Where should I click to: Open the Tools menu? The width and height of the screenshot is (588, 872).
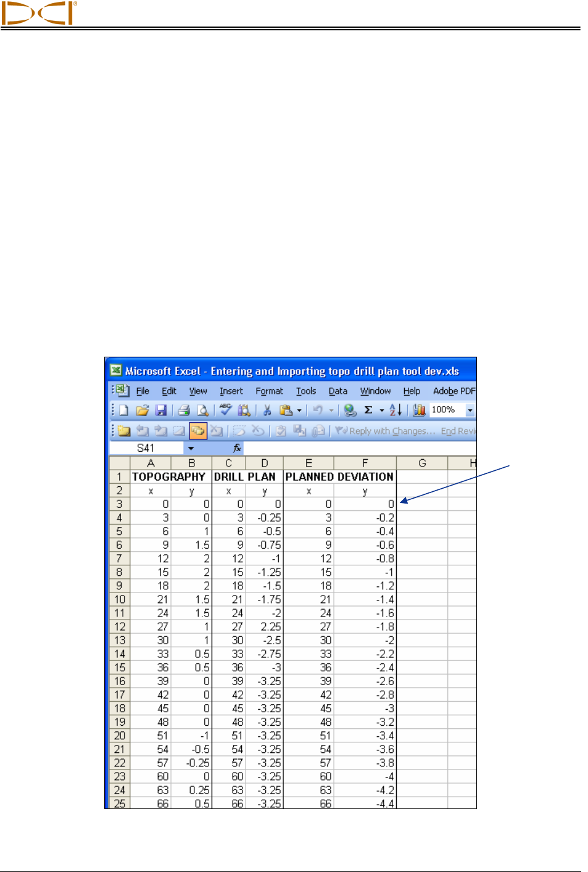point(306,391)
